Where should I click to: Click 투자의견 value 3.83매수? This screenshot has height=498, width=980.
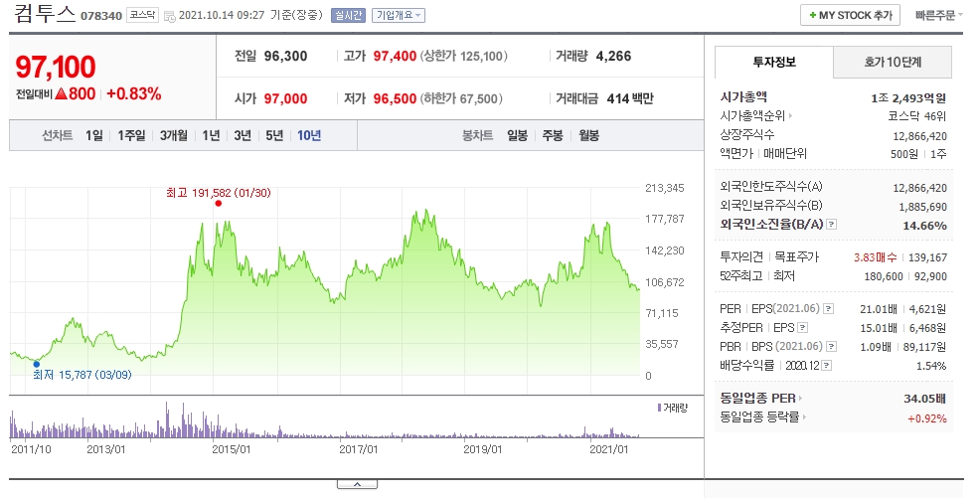pyautogui.click(x=875, y=257)
